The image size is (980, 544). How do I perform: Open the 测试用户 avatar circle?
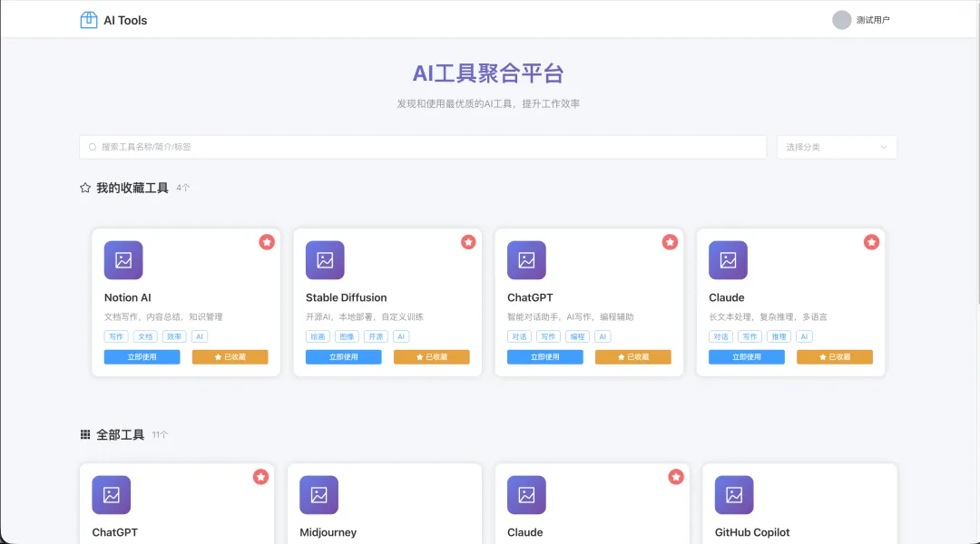[x=841, y=20]
